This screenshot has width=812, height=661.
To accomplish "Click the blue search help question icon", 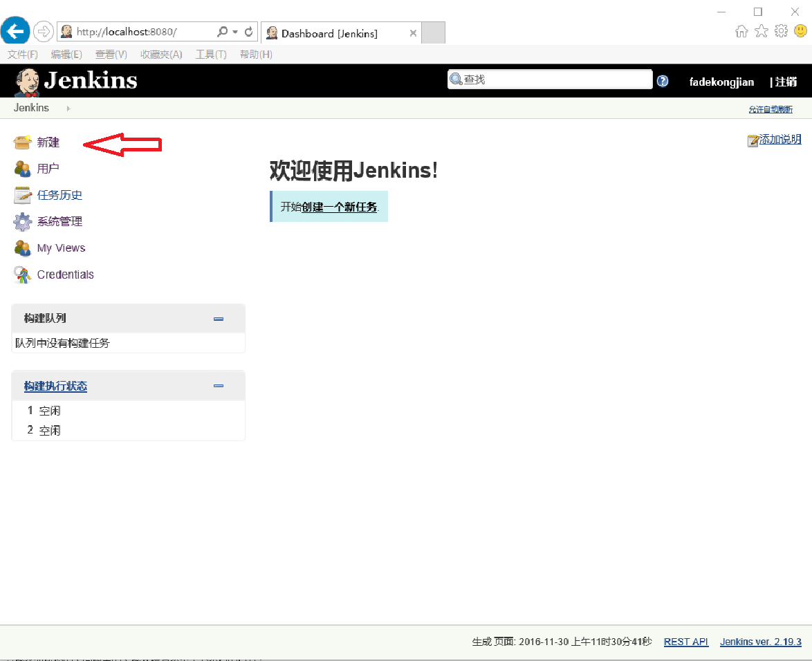I will 663,81.
